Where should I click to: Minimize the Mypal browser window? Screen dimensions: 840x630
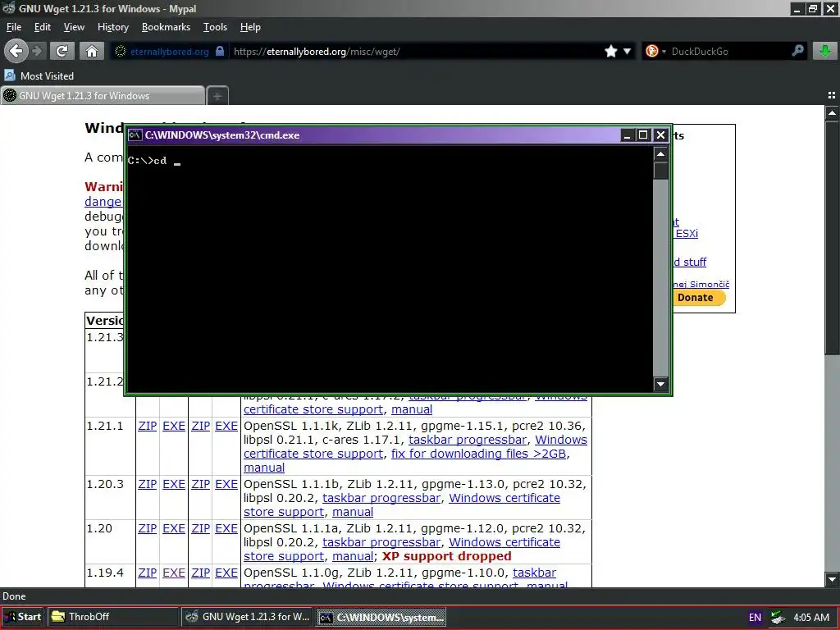click(797, 8)
